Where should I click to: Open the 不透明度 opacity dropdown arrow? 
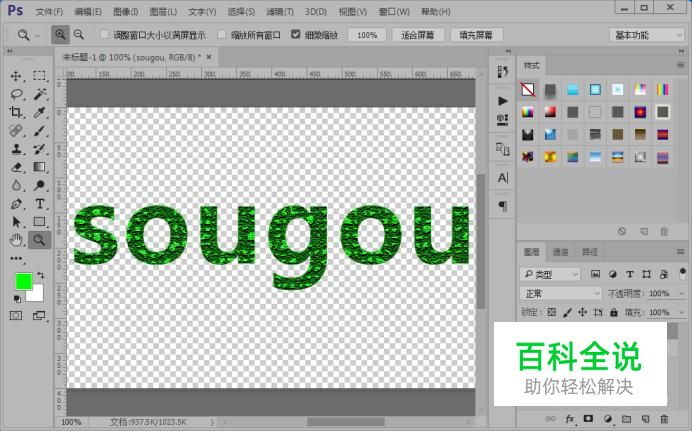click(681, 293)
